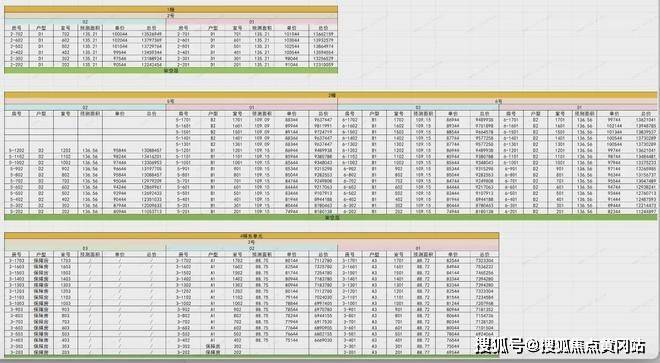
Task: Click the green 架空层 row under 1幢
Action: (x=171, y=70)
